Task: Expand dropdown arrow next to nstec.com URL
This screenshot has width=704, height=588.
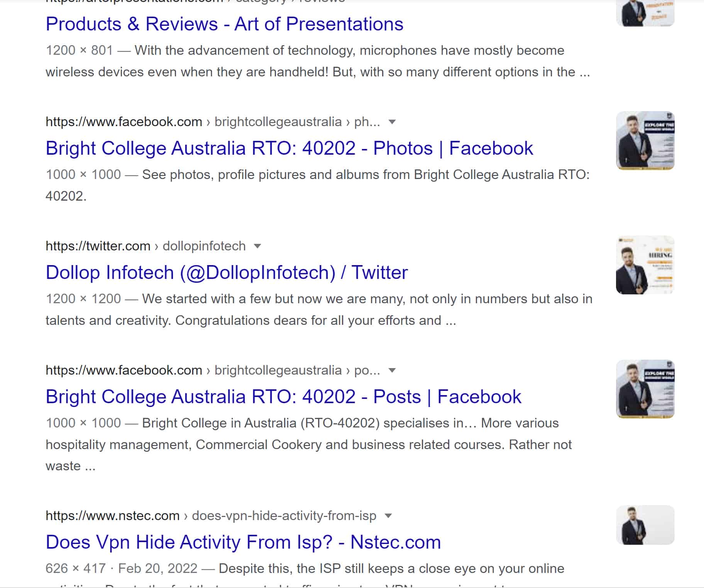Action: coord(388,516)
